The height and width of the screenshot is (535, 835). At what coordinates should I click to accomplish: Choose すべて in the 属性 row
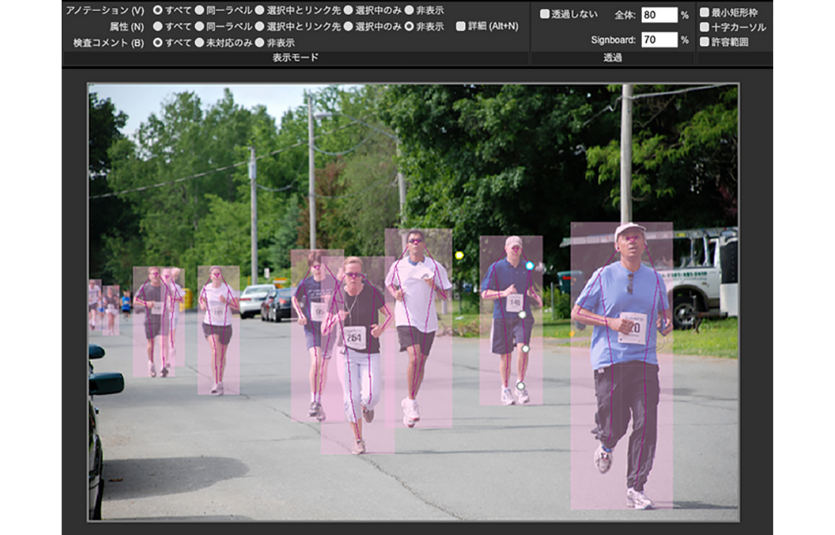click(x=158, y=26)
